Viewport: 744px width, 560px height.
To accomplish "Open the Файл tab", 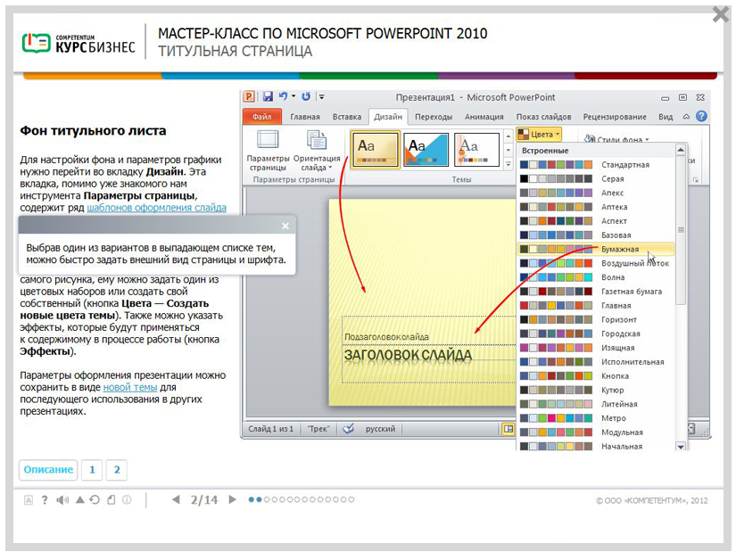I will point(262,117).
